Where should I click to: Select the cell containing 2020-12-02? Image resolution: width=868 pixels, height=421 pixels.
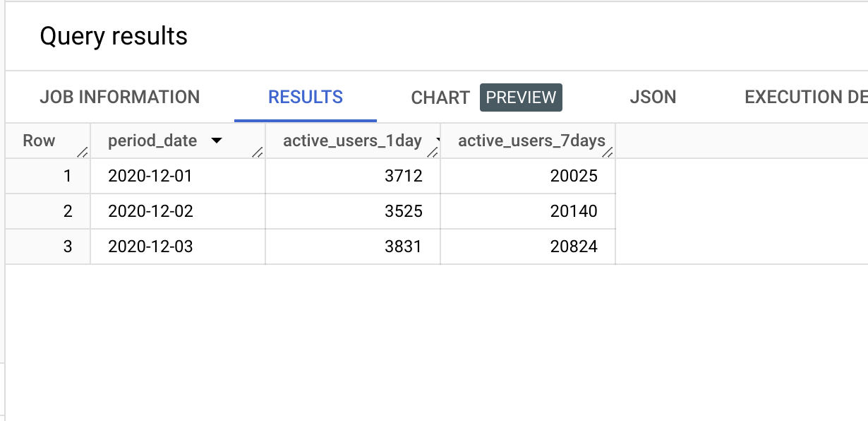tap(178, 211)
